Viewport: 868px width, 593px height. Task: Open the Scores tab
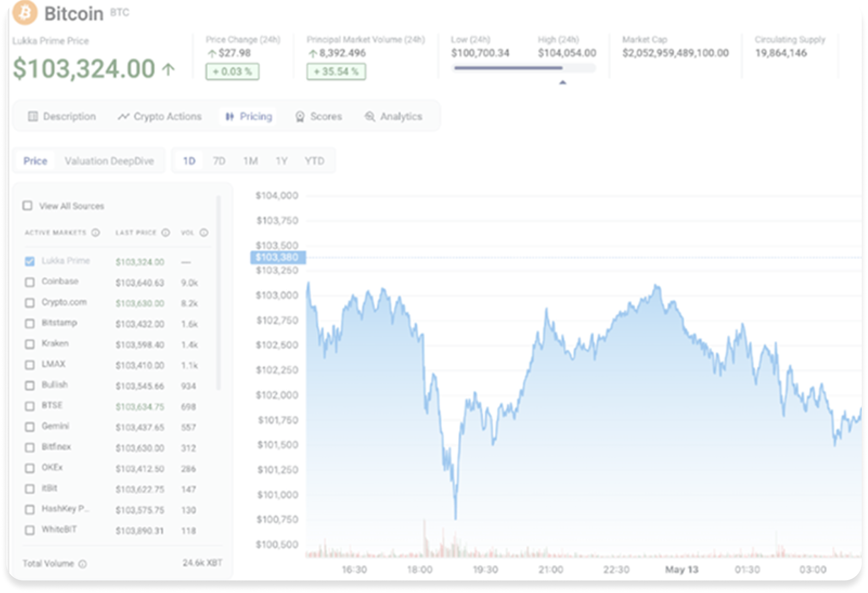[319, 117]
